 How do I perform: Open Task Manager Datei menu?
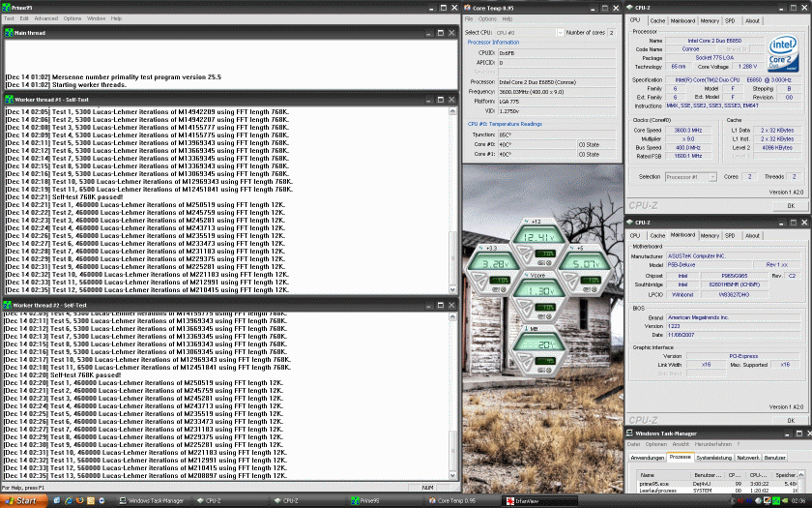[x=634, y=444]
